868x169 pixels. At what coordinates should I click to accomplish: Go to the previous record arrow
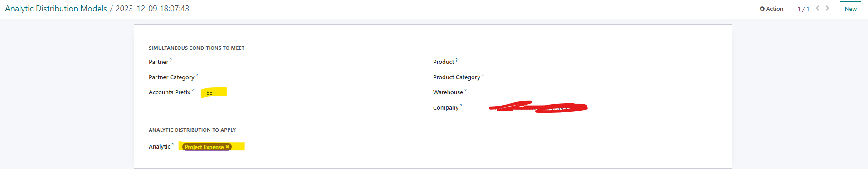pos(818,8)
